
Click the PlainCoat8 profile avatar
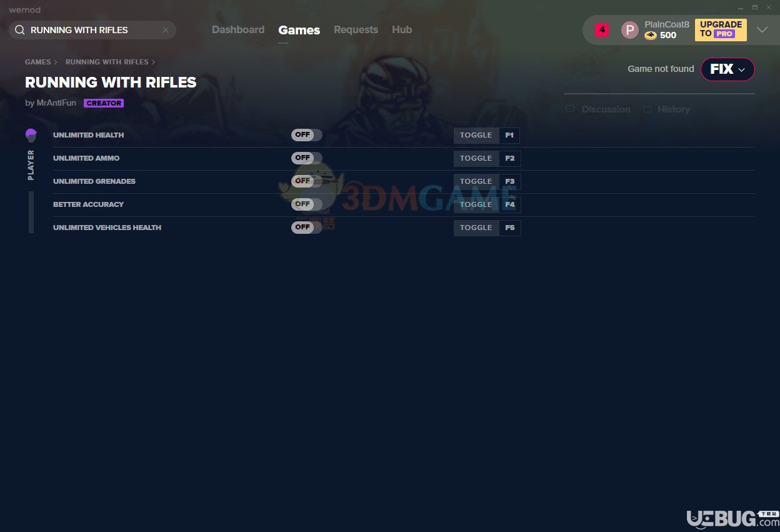click(x=629, y=30)
